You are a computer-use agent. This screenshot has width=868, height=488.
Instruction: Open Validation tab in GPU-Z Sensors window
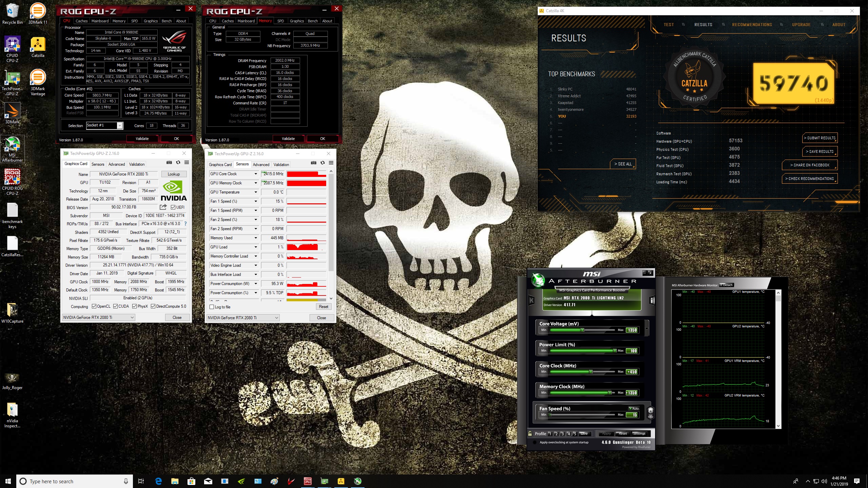pos(281,165)
